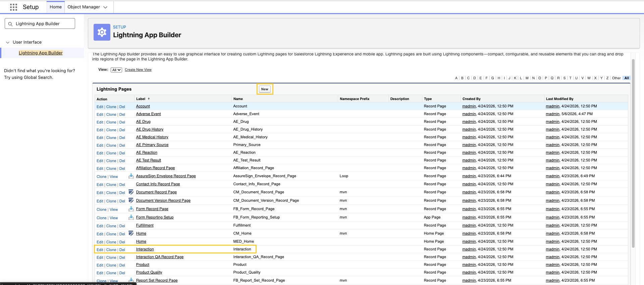Sort by the Created By column header

(472, 99)
